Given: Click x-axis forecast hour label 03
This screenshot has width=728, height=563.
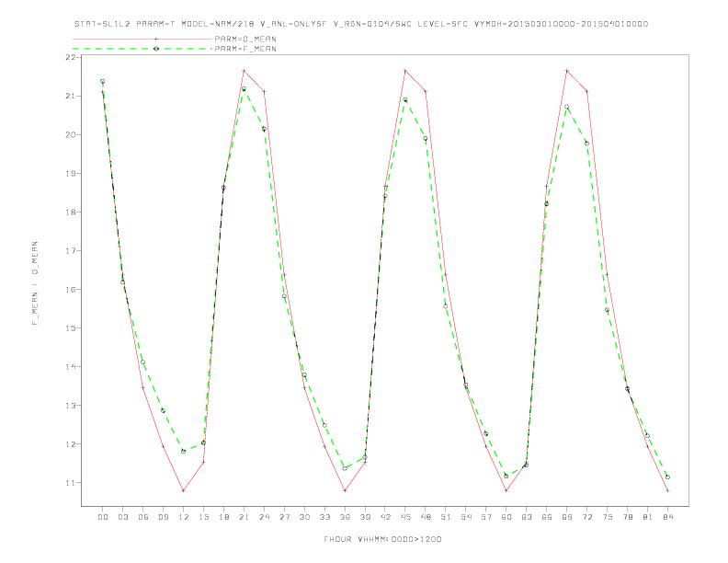Looking at the screenshot, I should [122, 517].
